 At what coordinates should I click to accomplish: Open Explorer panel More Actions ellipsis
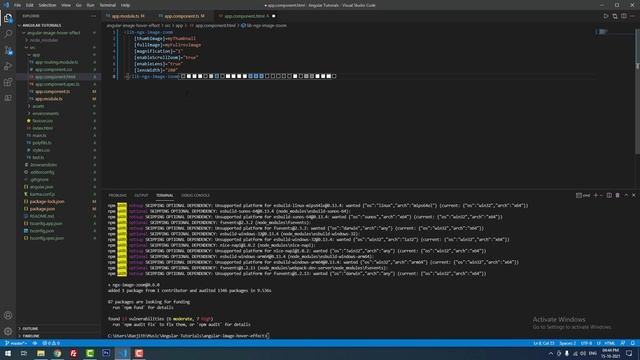tap(93, 16)
